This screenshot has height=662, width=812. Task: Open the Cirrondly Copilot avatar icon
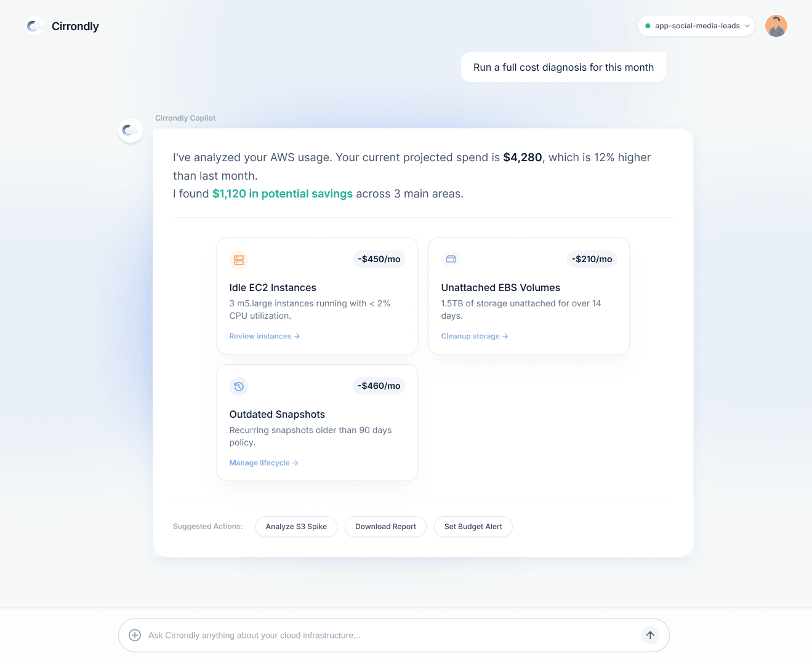pos(131,130)
